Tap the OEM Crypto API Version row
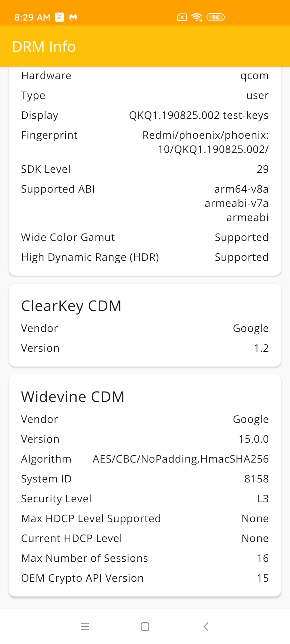This screenshot has height=644, width=290. pyautogui.click(x=145, y=578)
